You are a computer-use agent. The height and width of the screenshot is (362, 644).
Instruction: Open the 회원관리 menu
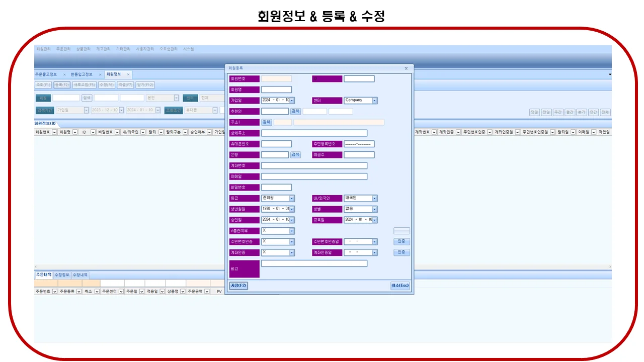click(x=43, y=49)
